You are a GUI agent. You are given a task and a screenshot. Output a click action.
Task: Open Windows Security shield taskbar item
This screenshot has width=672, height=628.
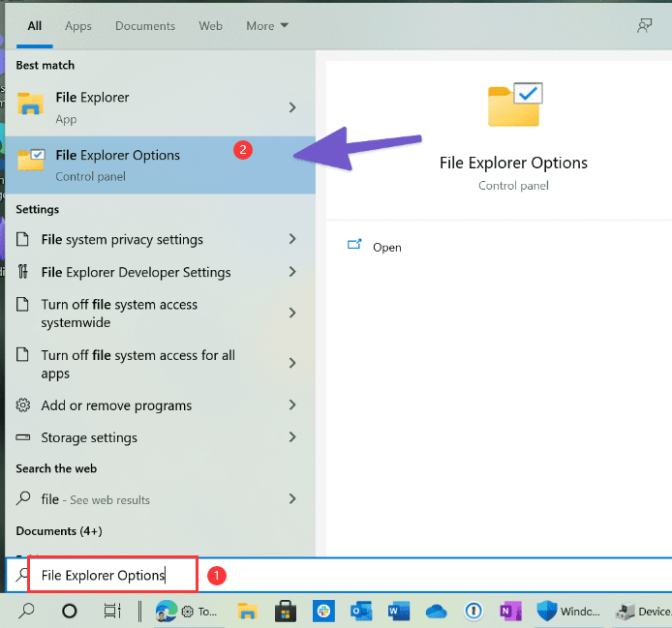coord(567,611)
